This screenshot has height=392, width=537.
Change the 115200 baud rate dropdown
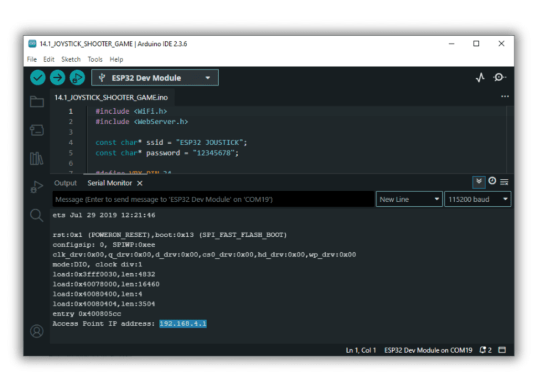point(477,199)
